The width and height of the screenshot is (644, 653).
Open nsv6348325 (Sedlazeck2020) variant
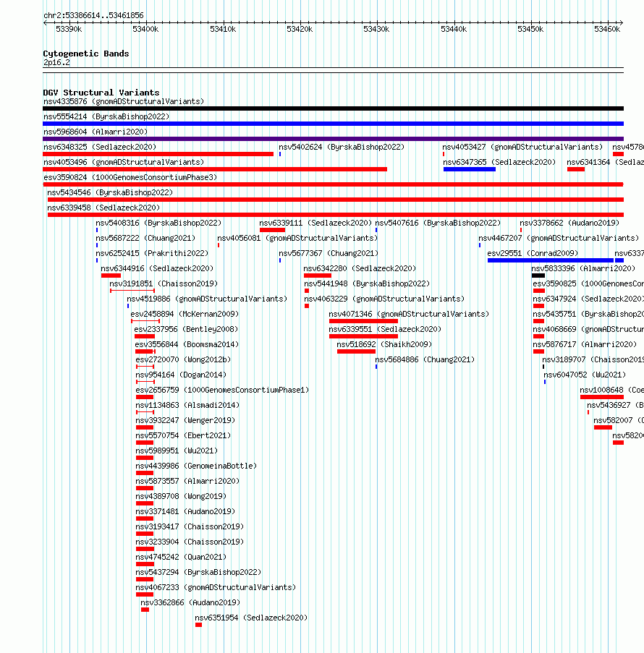tap(100, 147)
